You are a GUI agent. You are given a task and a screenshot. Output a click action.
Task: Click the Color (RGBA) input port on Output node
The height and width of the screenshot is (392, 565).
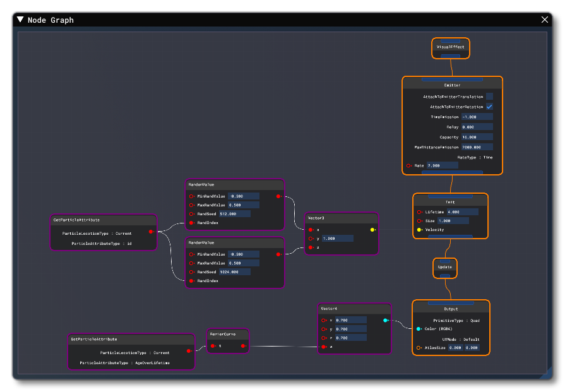click(x=419, y=328)
